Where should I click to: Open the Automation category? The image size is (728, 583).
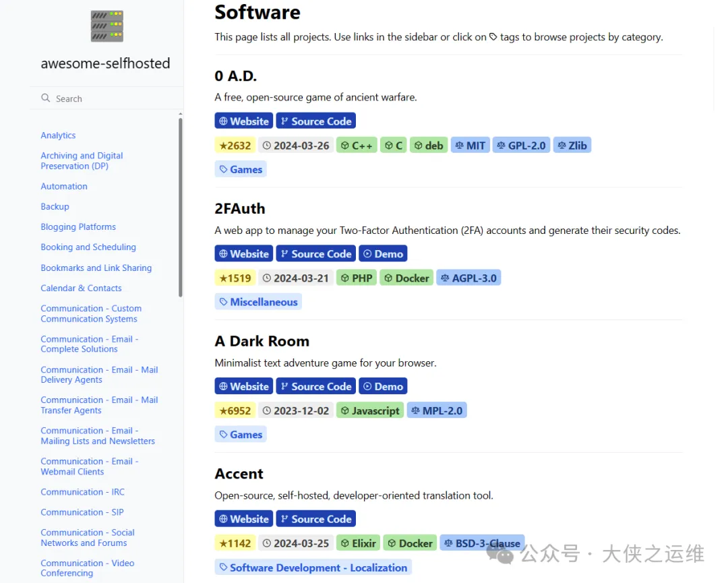click(x=64, y=186)
